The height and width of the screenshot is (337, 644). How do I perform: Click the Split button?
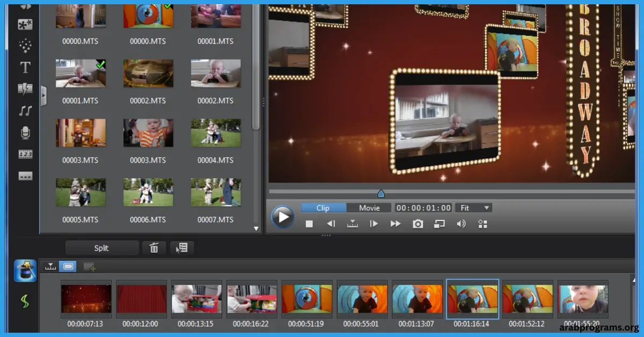pyautogui.click(x=101, y=248)
